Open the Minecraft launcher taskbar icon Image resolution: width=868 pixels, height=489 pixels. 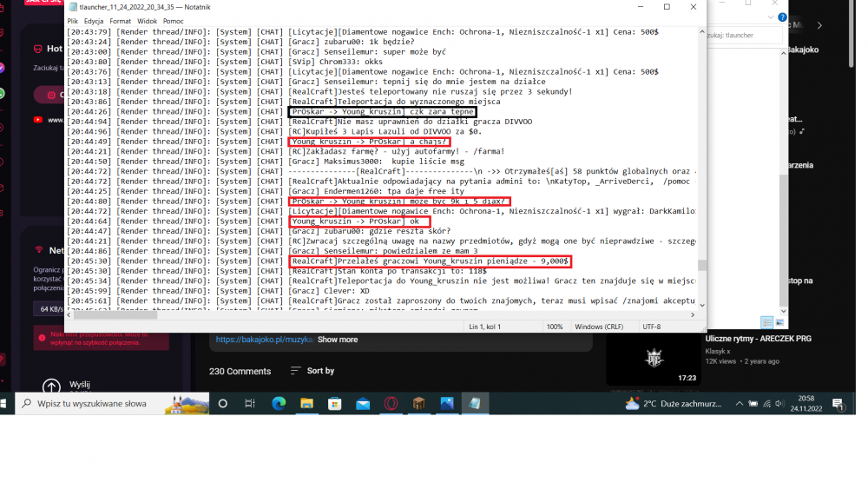(418, 404)
